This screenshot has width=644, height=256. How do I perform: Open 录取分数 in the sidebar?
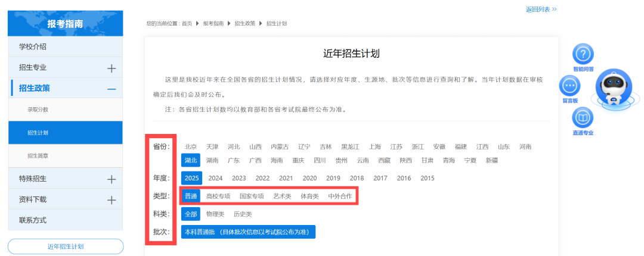(x=38, y=110)
